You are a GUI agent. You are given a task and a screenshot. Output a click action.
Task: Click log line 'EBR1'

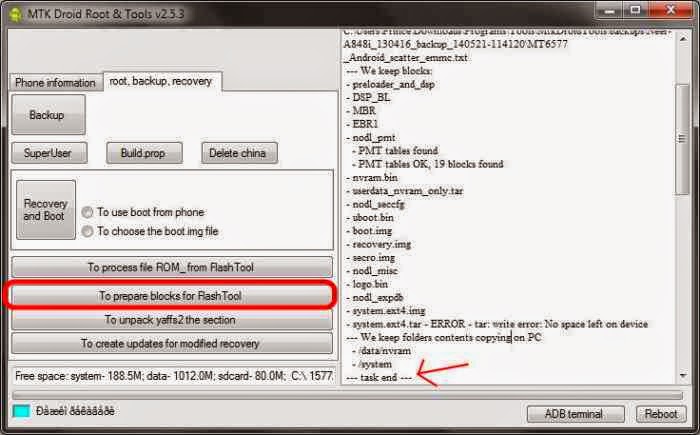pyautogui.click(x=362, y=124)
